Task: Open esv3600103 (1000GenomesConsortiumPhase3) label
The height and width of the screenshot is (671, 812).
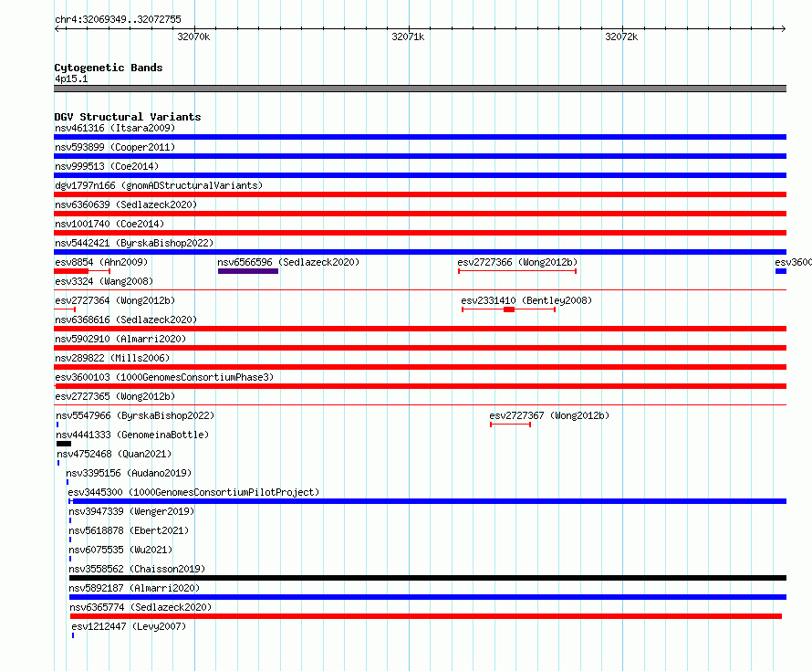Action: [164, 377]
